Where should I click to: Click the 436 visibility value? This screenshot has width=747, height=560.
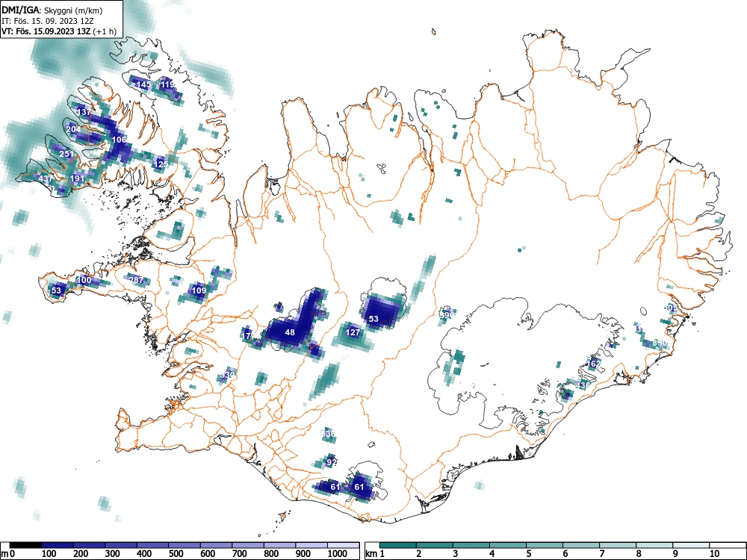click(x=583, y=385)
